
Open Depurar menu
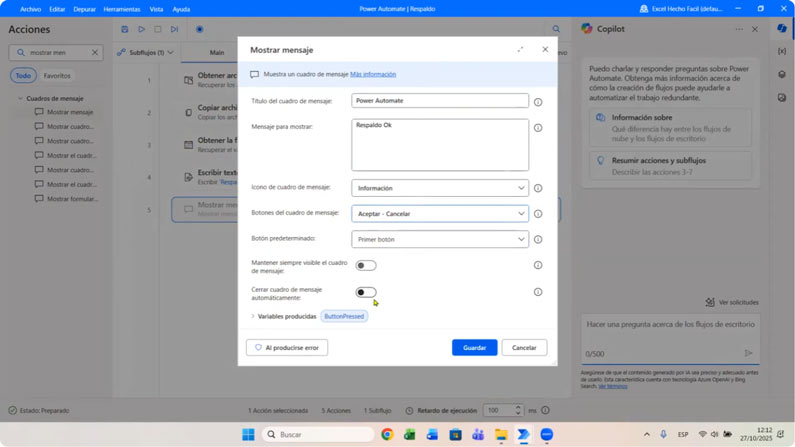[x=84, y=9]
